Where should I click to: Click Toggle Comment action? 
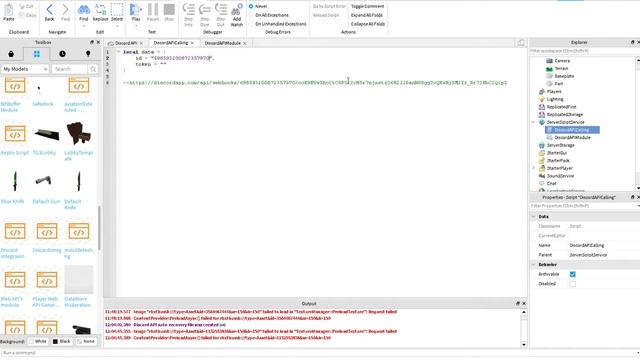(x=367, y=6)
